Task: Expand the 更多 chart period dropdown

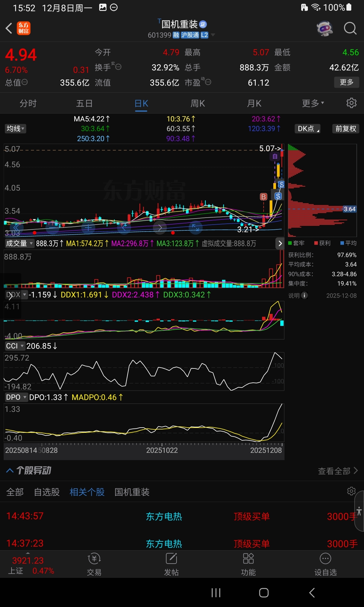Action: 313,103
